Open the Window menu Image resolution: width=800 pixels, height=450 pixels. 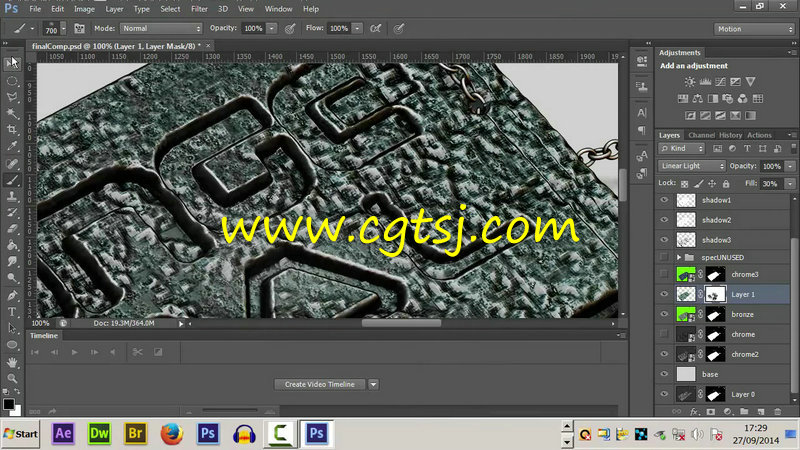pos(278,9)
